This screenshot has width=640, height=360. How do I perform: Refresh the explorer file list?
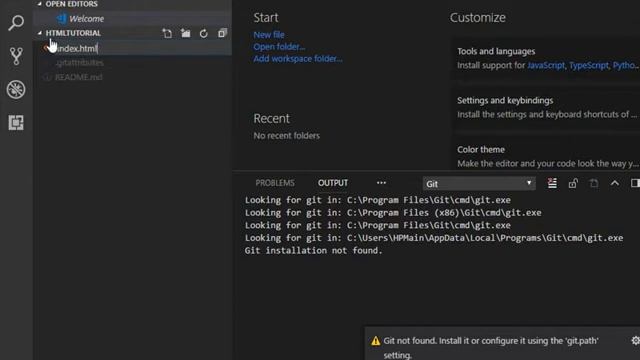click(203, 33)
